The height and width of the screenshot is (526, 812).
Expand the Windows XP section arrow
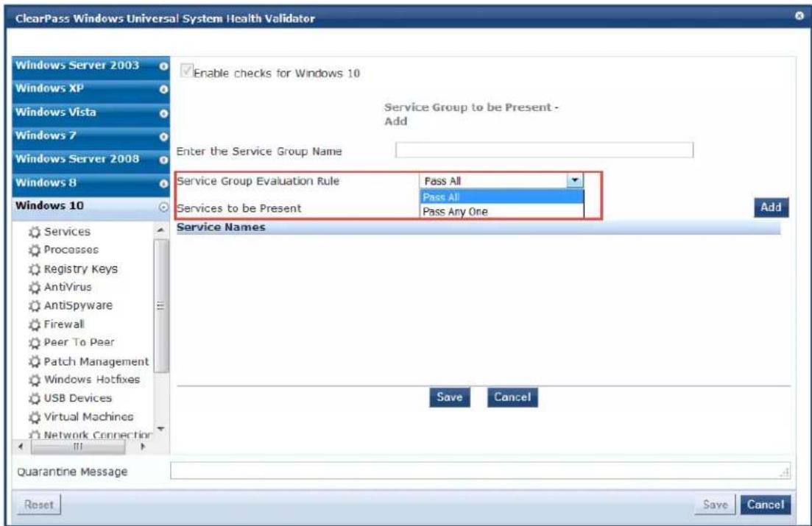tap(163, 89)
